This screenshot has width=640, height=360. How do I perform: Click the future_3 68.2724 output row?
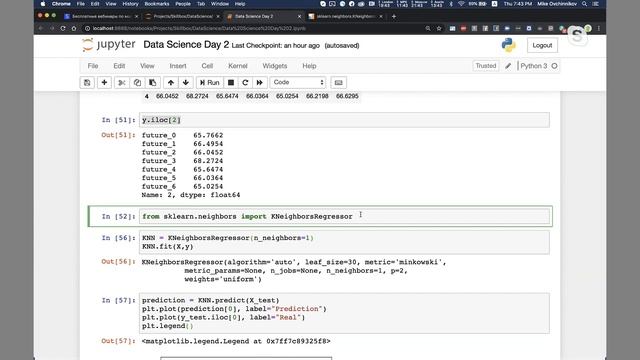[x=182, y=161]
